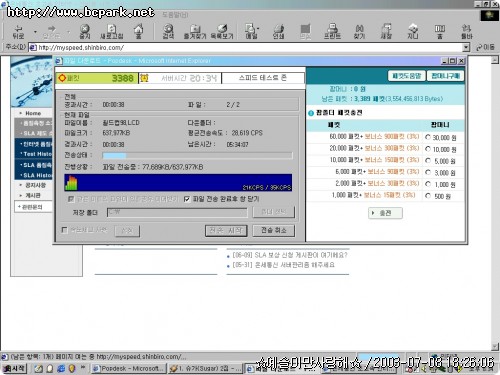This screenshot has width=500, height=375.
Task: Open the Home item in left sidebar
Action: [33, 113]
